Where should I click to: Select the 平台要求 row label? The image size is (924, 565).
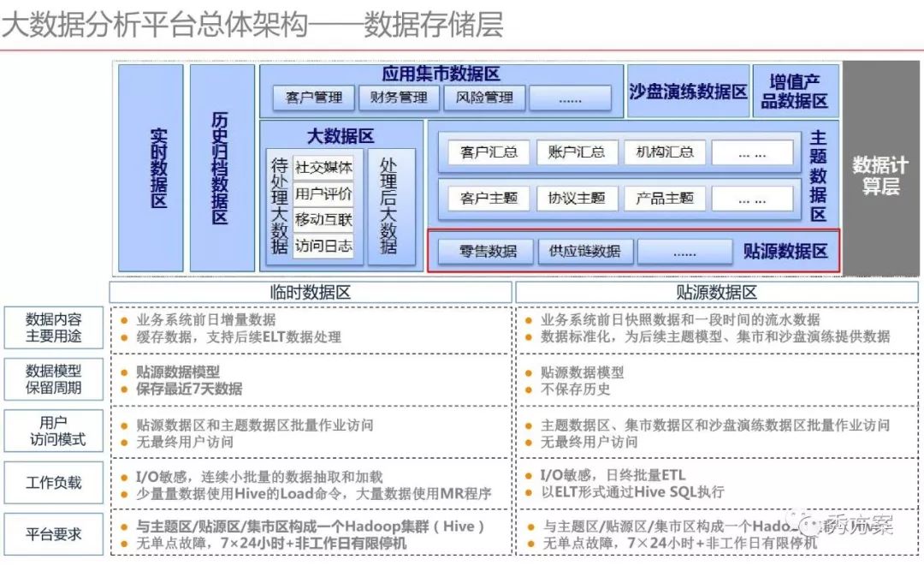coord(54,534)
